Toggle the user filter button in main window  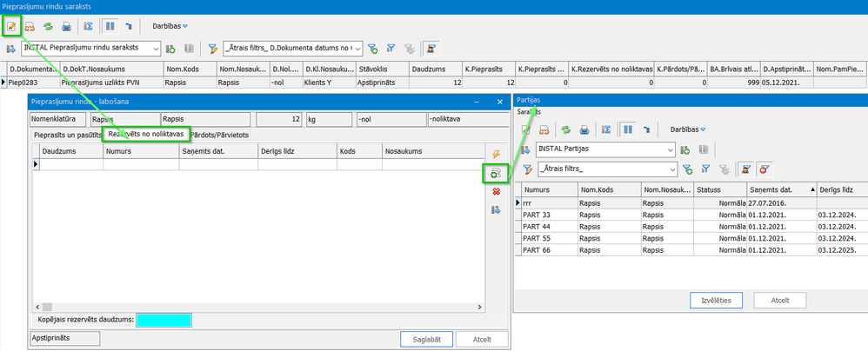click(430, 49)
